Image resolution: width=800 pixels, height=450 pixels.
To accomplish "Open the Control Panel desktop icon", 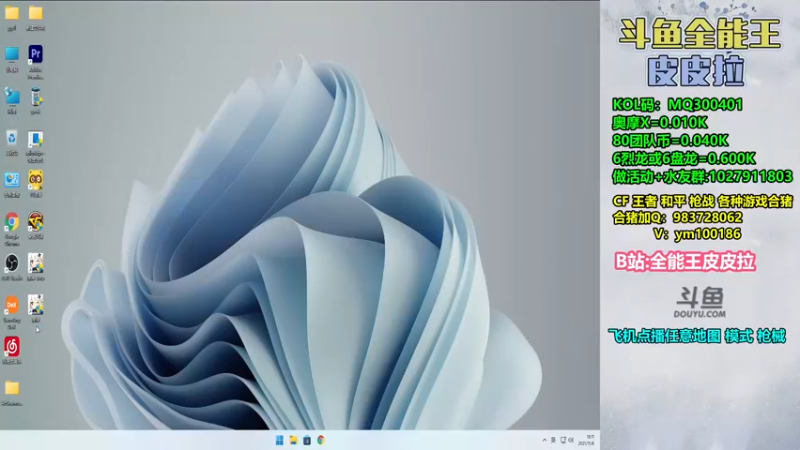I will [12, 180].
